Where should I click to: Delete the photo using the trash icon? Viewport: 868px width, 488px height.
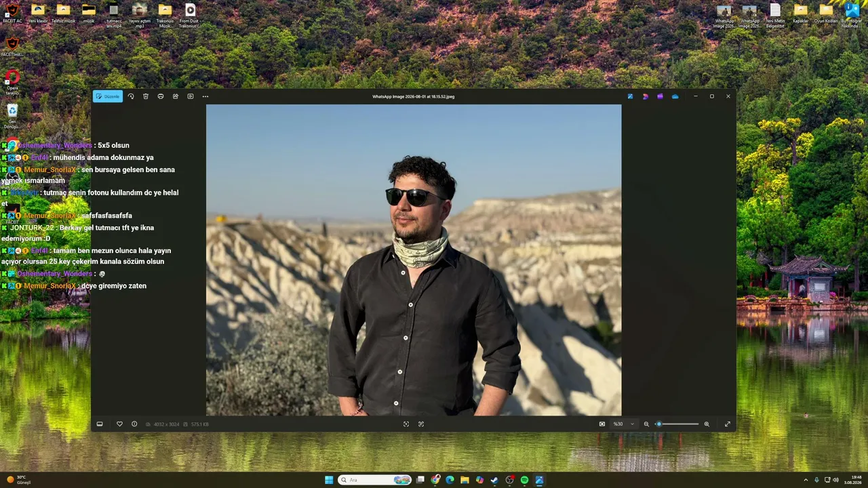[x=146, y=96]
